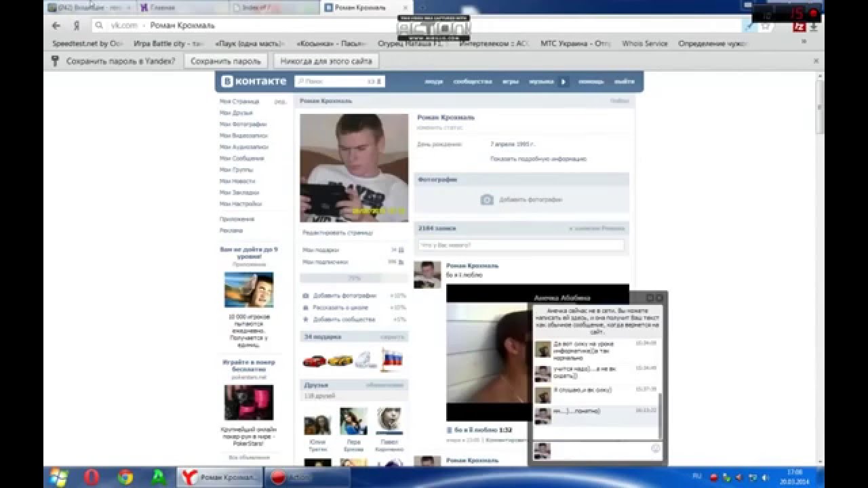The height and width of the screenshot is (488, 868).
Task: Click the VK search field
Action: [340, 81]
